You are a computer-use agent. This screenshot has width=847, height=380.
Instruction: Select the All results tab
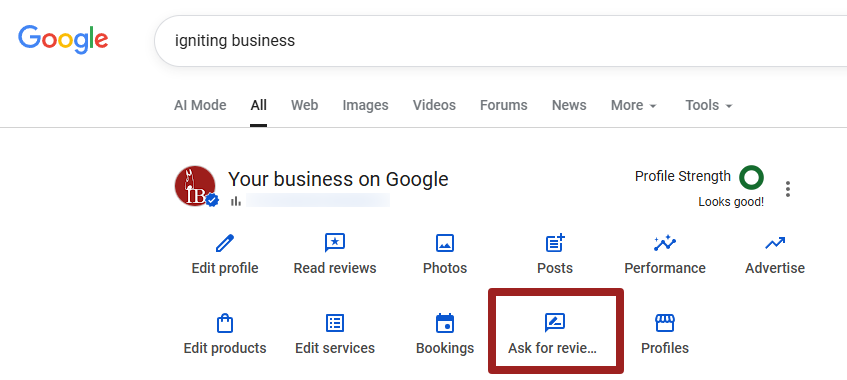(258, 105)
